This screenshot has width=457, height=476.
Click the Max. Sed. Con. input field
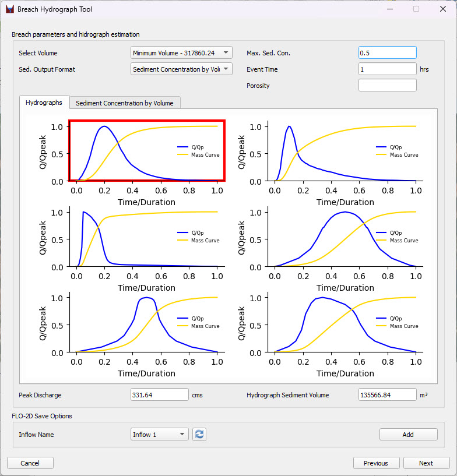click(387, 53)
